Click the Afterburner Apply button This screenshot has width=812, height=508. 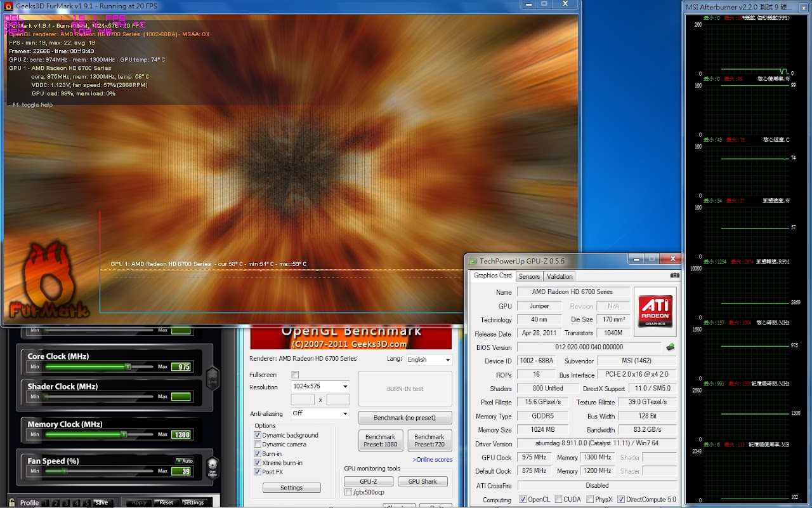coord(139,503)
